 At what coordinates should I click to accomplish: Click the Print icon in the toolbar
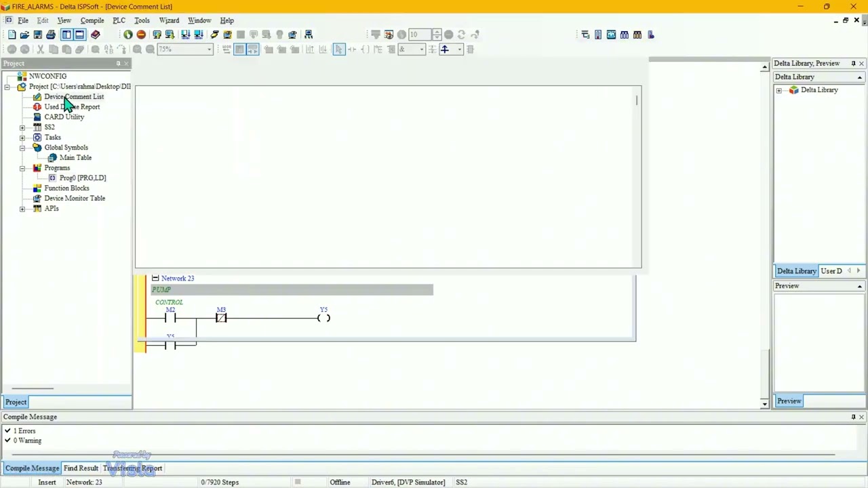pyautogui.click(x=50, y=35)
